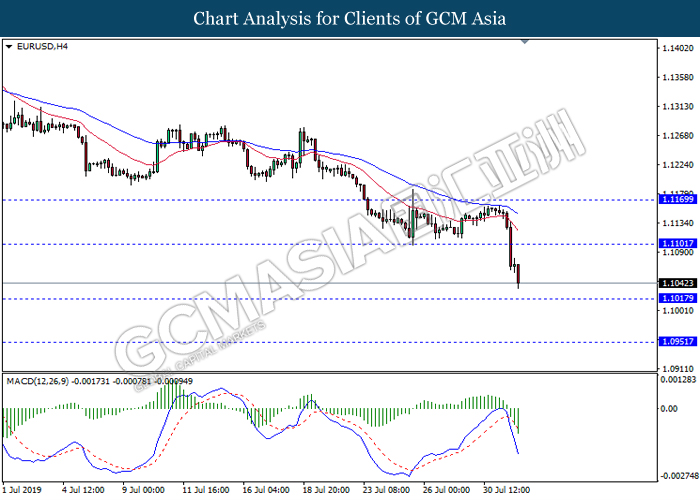
Task: Select the last red candle on chart
Action: 519,275
